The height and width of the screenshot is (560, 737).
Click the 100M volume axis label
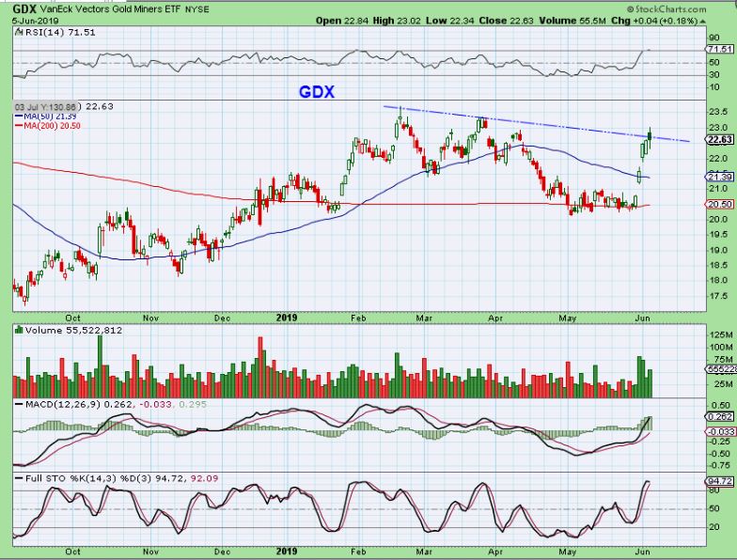[722, 348]
